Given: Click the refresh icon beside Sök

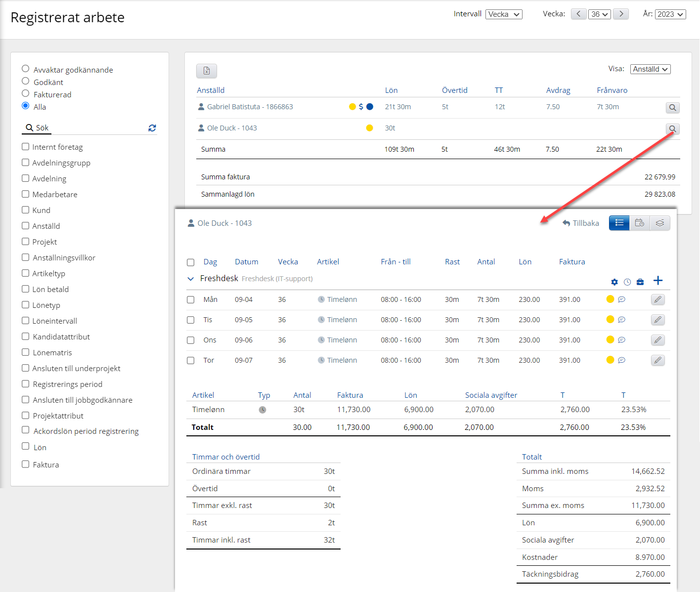Looking at the screenshot, I should pyautogui.click(x=152, y=128).
